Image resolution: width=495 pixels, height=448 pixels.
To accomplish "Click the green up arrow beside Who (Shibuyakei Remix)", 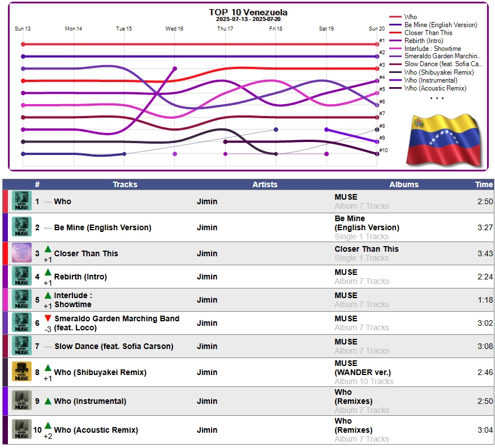I will coord(48,368).
